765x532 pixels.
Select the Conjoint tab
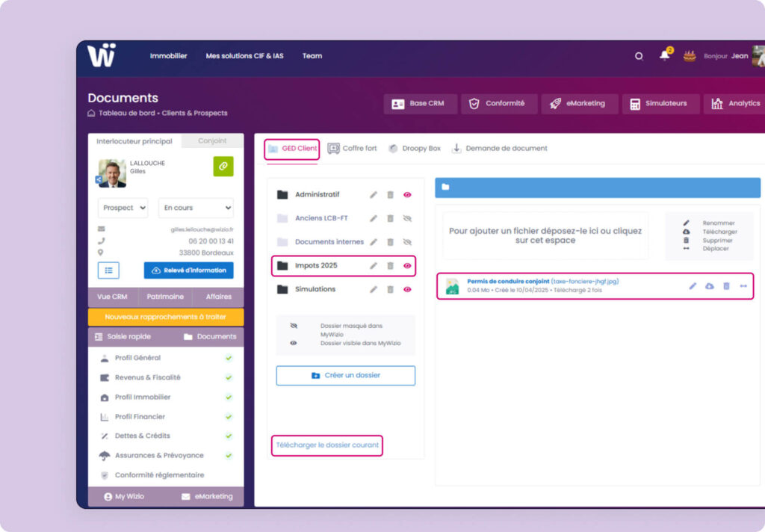[x=212, y=140]
